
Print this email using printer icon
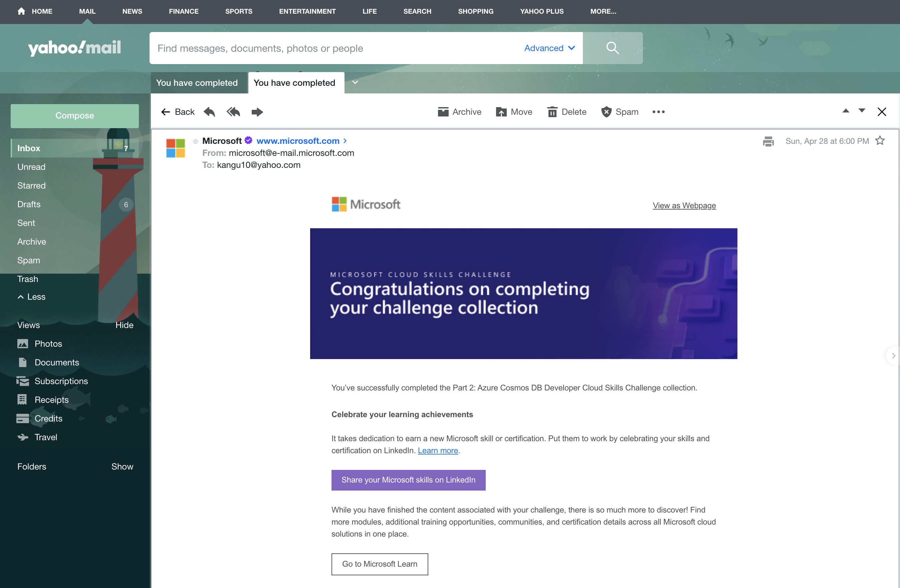[x=768, y=141]
